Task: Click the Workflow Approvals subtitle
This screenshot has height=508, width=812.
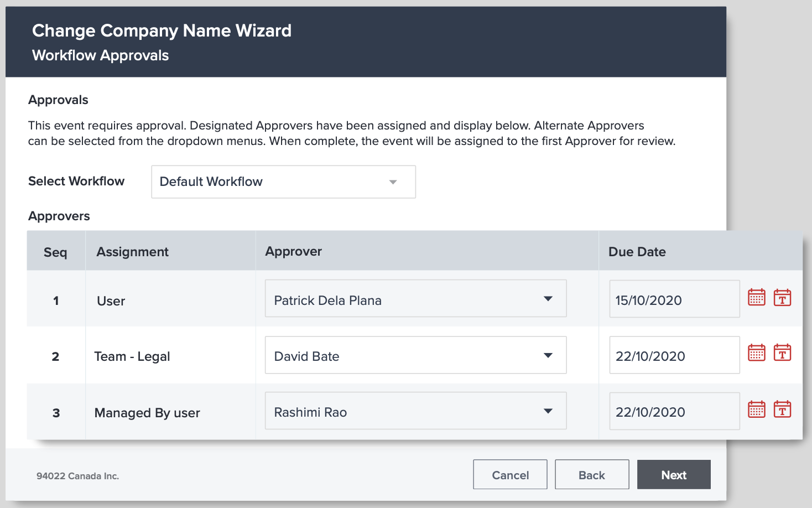Action: (101, 55)
